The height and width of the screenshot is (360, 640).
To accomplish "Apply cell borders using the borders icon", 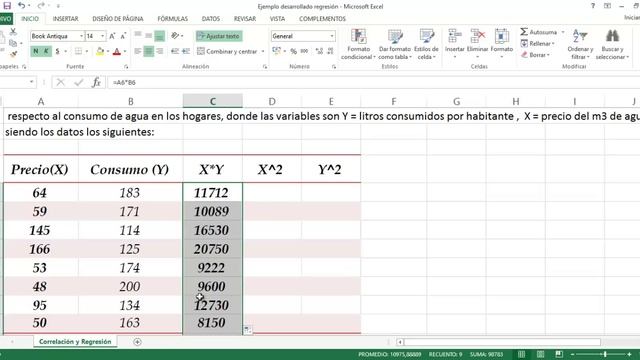I will [78, 51].
